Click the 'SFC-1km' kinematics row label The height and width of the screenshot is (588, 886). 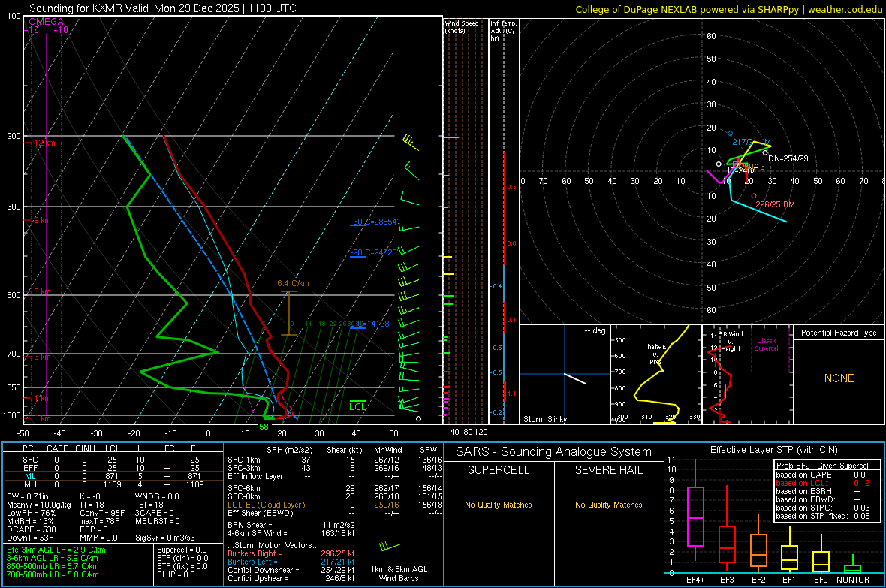click(244, 460)
